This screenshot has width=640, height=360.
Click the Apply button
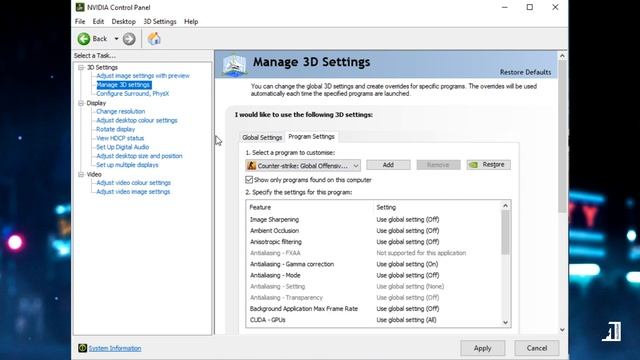[482, 348]
